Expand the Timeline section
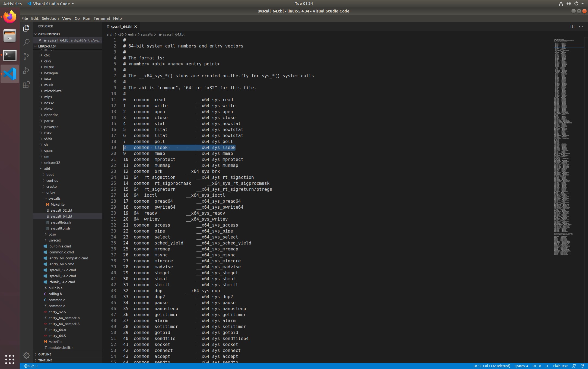This screenshot has height=369, width=588. tap(68, 360)
